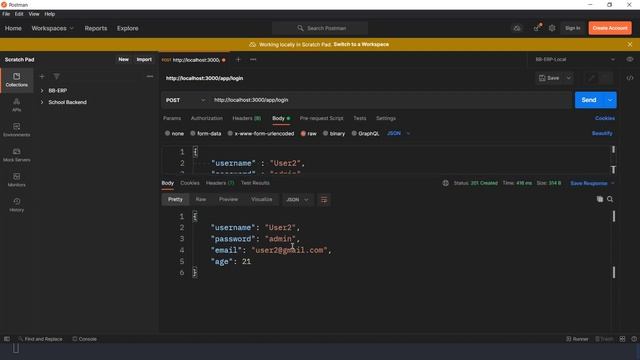Click the request URL input field

click(390, 100)
